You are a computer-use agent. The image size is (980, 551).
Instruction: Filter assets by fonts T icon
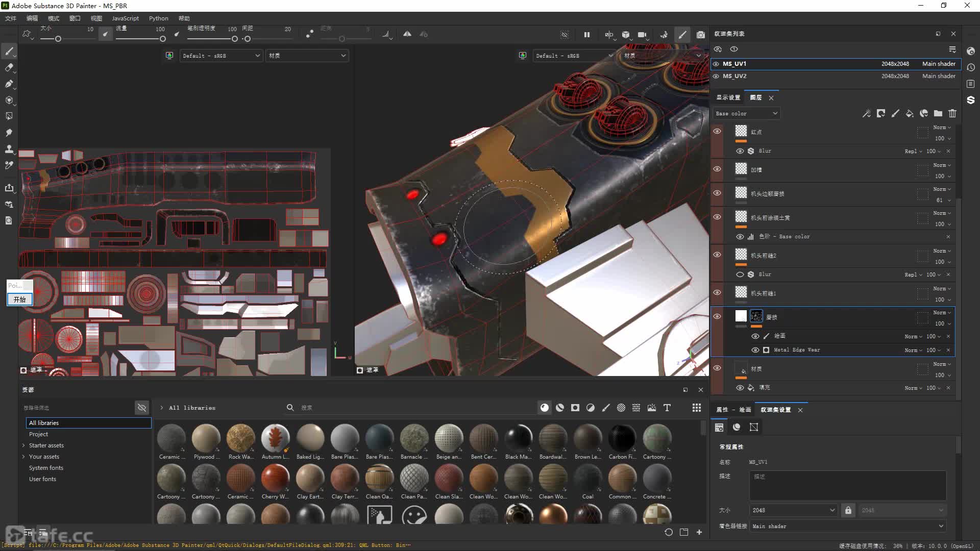click(667, 408)
